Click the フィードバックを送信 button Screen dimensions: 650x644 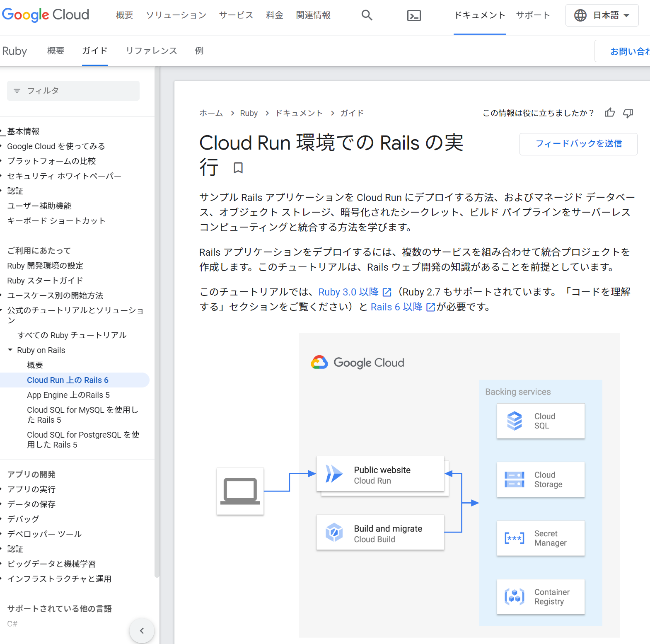578,144
